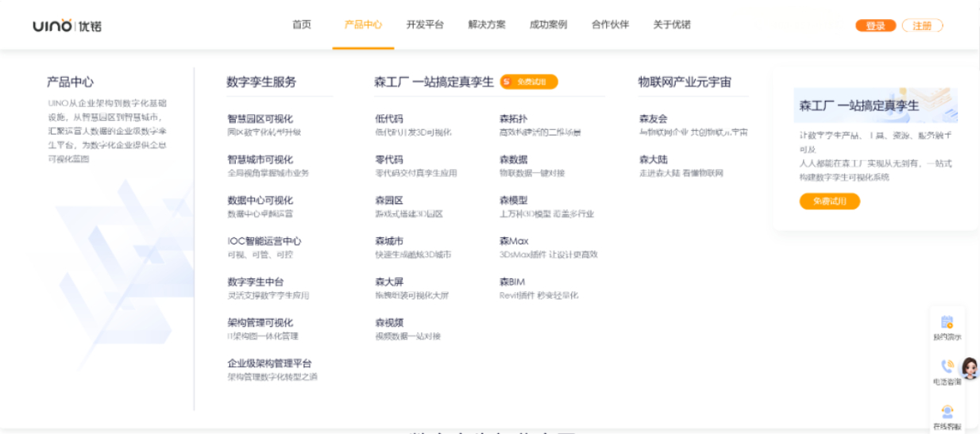Open the 森大屏 product link

(389, 282)
